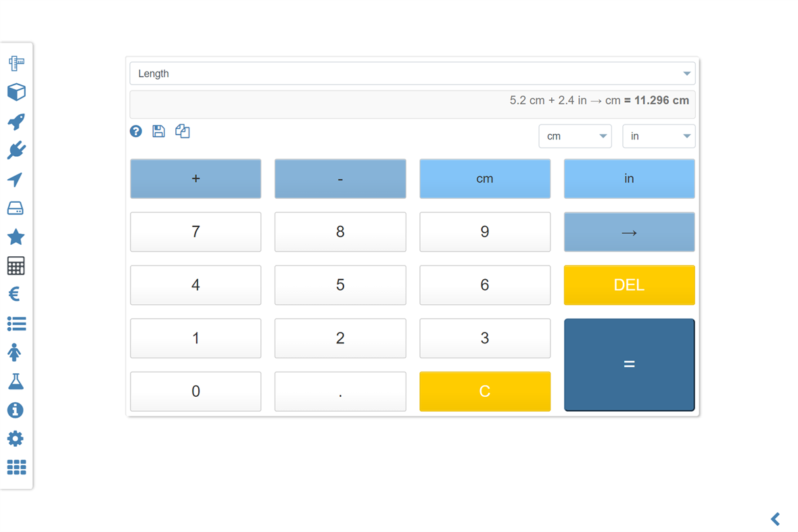798x532 pixels.
Task: Click the minus operator button
Action: pyautogui.click(x=340, y=178)
